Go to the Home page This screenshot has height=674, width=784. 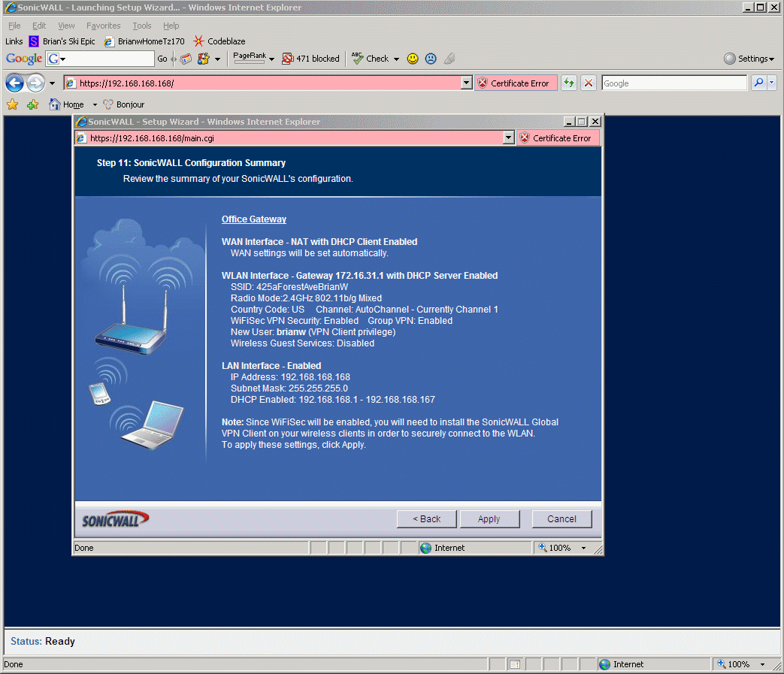66,104
